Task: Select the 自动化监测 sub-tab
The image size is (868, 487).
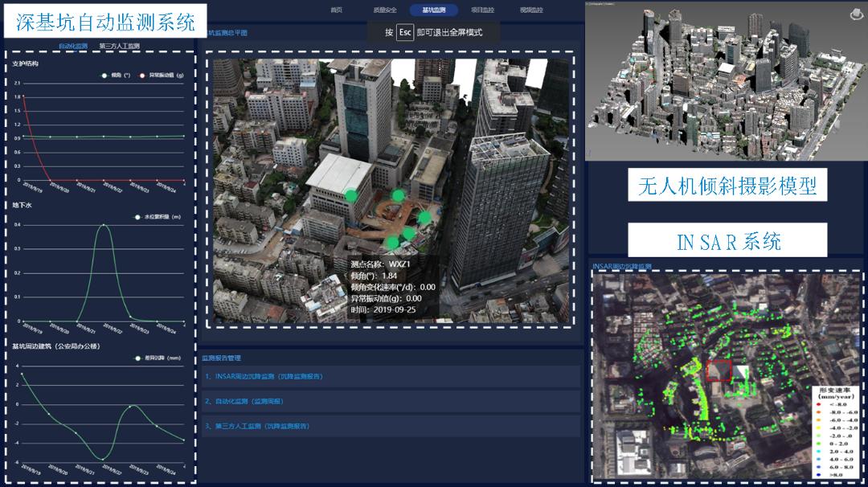Action: pos(73,47)
